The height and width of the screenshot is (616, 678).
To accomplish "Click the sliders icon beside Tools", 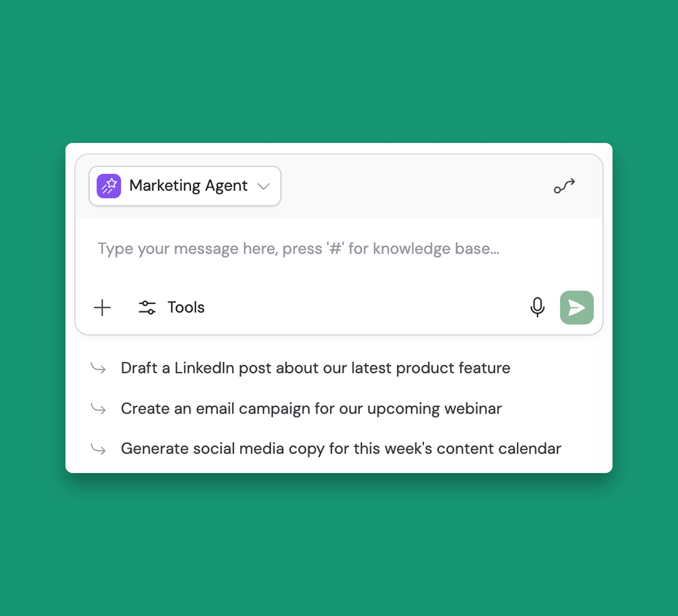I will pos(147,308).
